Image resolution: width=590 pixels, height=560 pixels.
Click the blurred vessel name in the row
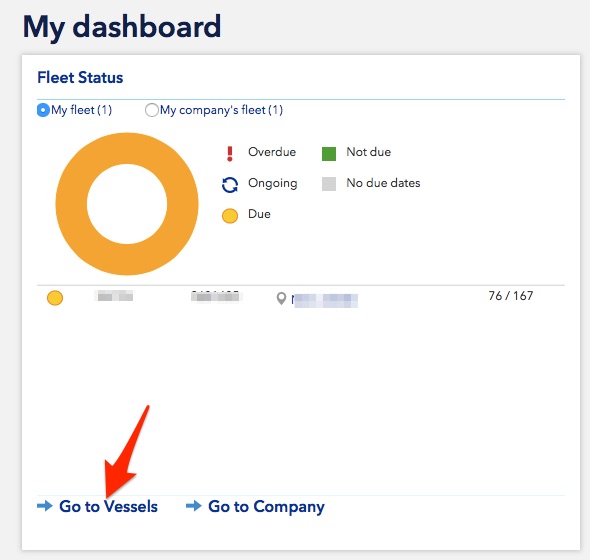click(115, 296)
